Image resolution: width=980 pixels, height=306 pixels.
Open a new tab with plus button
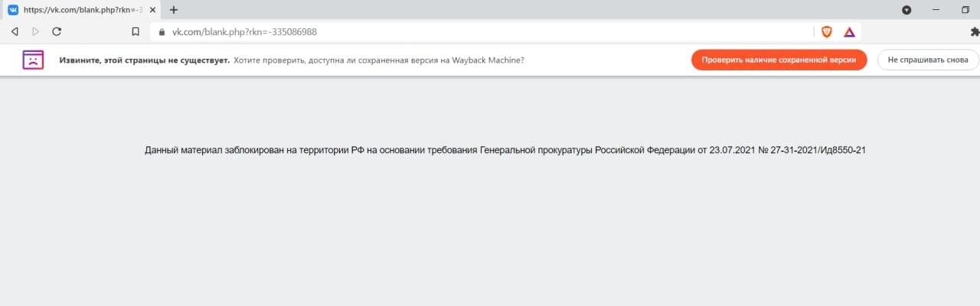click(173, 10)
